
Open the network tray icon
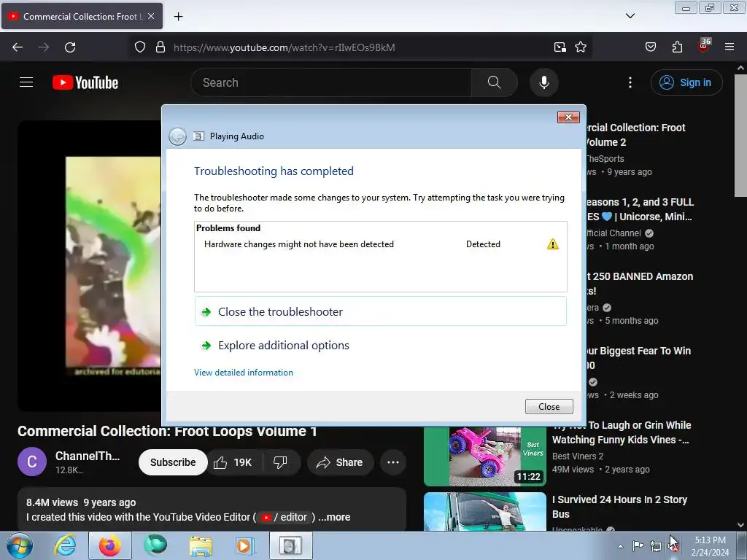[x=656, y=546]
